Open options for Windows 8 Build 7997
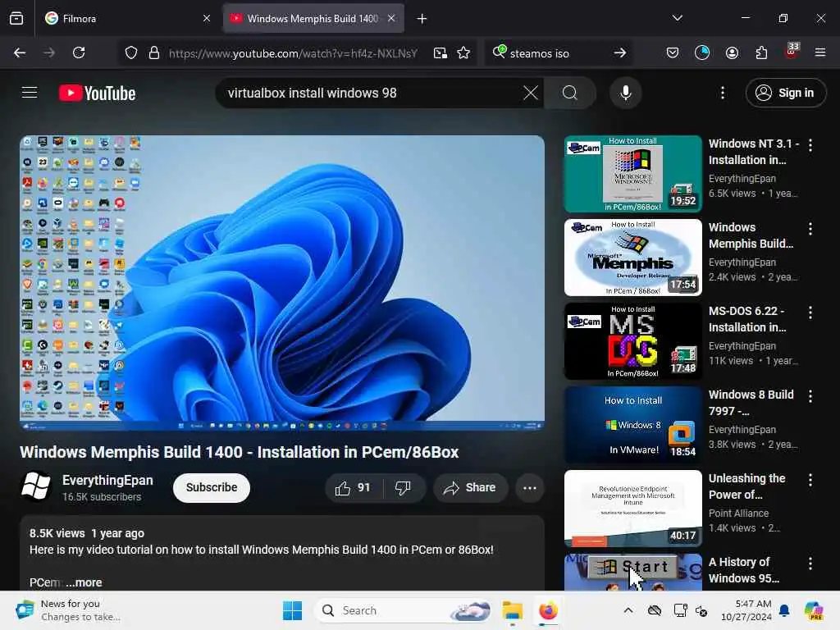The image size is (840, 630). [810, 396]
